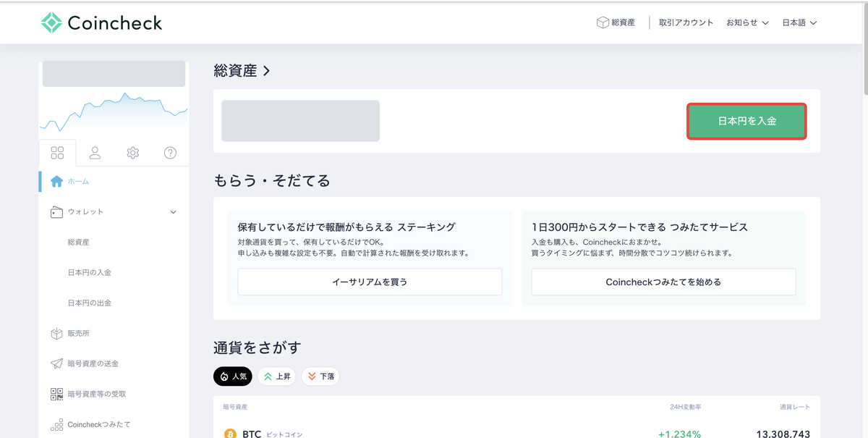Go to 暗号資産等の受取 in sidebar
The height and width of the screenshot is (438, 868).
[x=97, y=395]
